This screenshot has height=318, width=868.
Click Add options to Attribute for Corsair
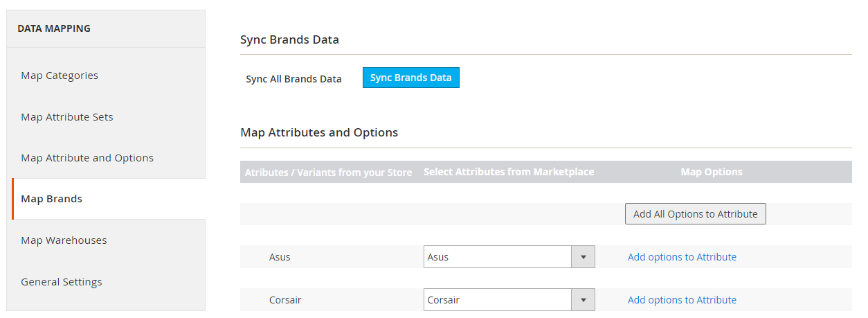[682, 300]
